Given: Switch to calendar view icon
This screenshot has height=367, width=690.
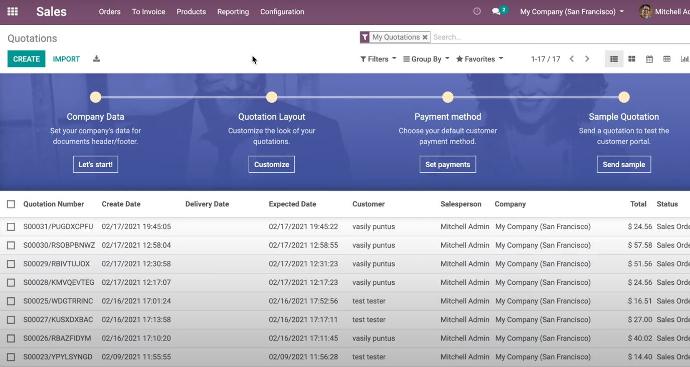Looking at the screenshot, I should point(649,59).
